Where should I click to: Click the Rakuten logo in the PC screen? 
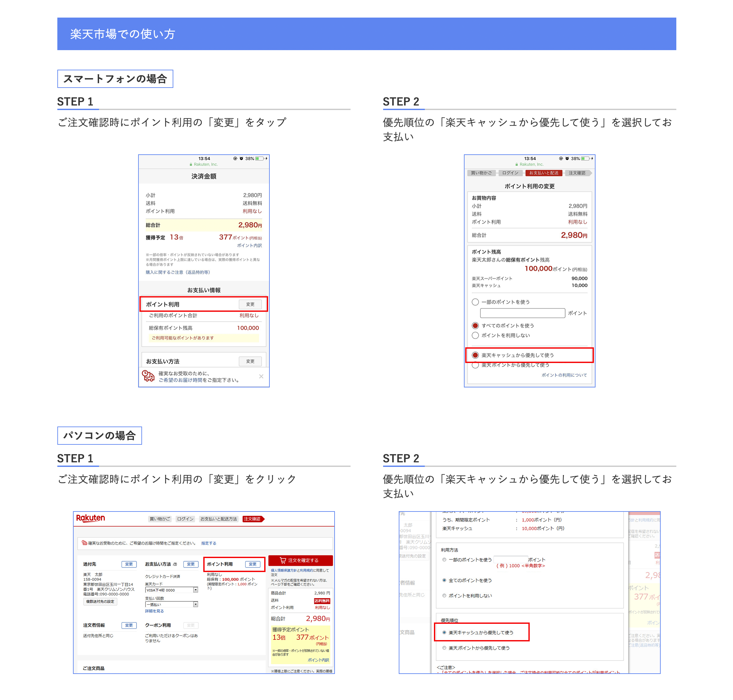pyautogui.click(x=91, y=518)
